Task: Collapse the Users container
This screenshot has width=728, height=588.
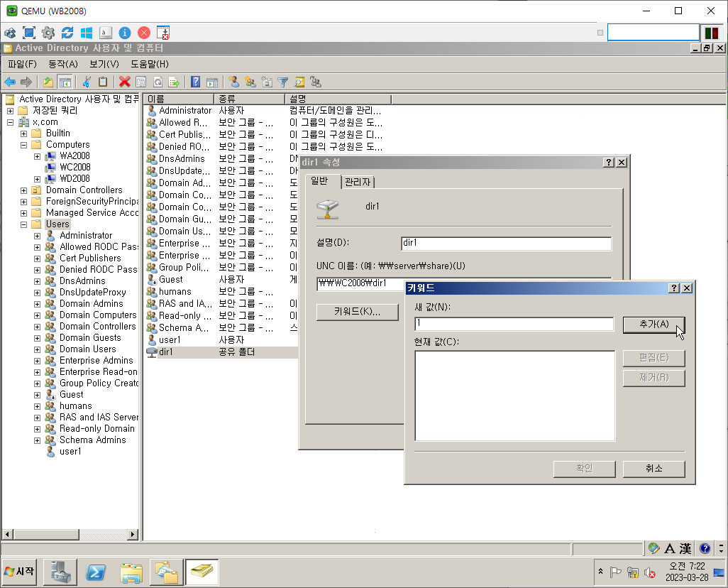Action: [x=23, y=224]
